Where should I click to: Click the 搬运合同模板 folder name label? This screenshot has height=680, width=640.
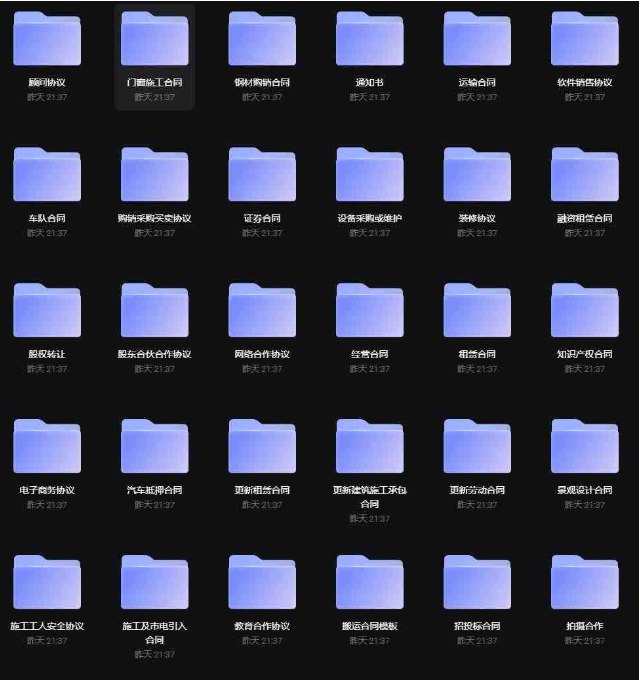[370, 626]
